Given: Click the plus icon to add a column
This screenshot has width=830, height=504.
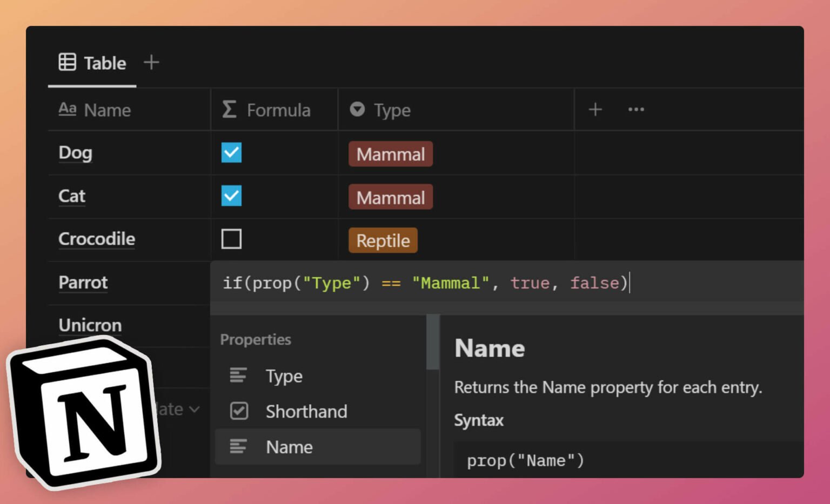Looking at the screenshot, I should [595, 110].
